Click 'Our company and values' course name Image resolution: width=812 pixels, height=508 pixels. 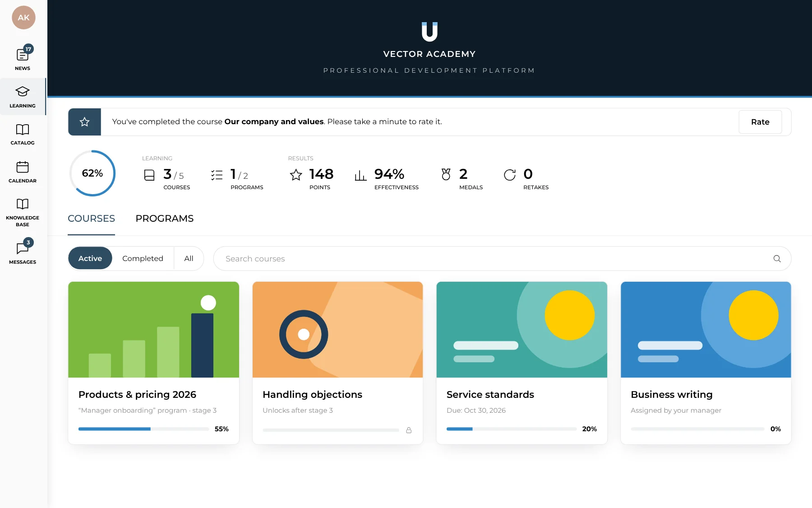[274, 121]
